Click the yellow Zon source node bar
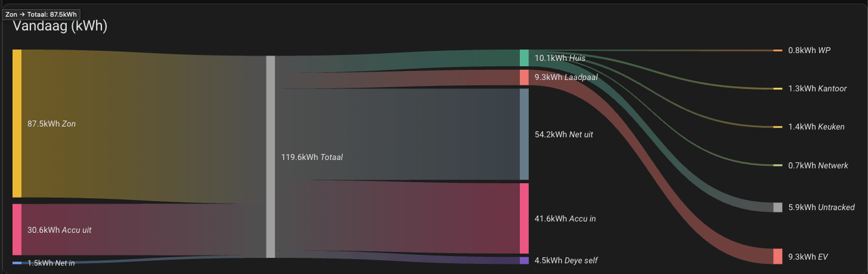Image resolution: width=868 pixels, height=274 pixels. pyautogui.click(x=17, y=124)
